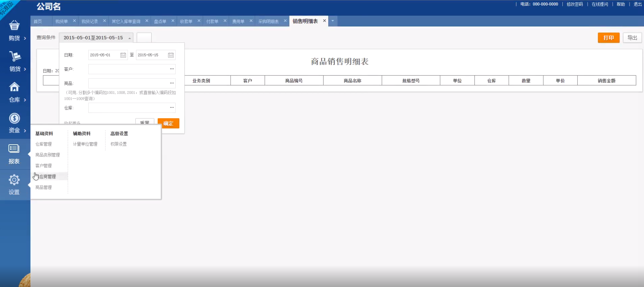This screenshot has height=287, width=644.
Task: Open the 仓库 warehouse house icon
Action: [x=14, y=87]
